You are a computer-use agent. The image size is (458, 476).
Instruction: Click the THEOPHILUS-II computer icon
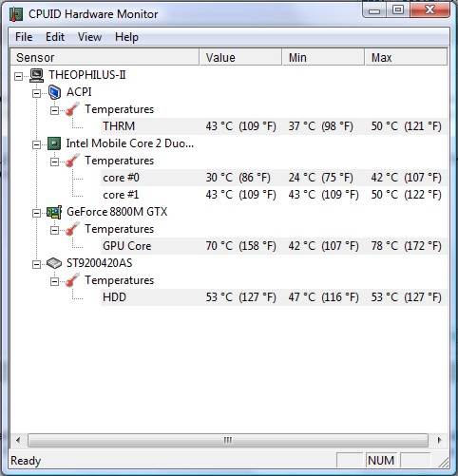click(36, 75)
